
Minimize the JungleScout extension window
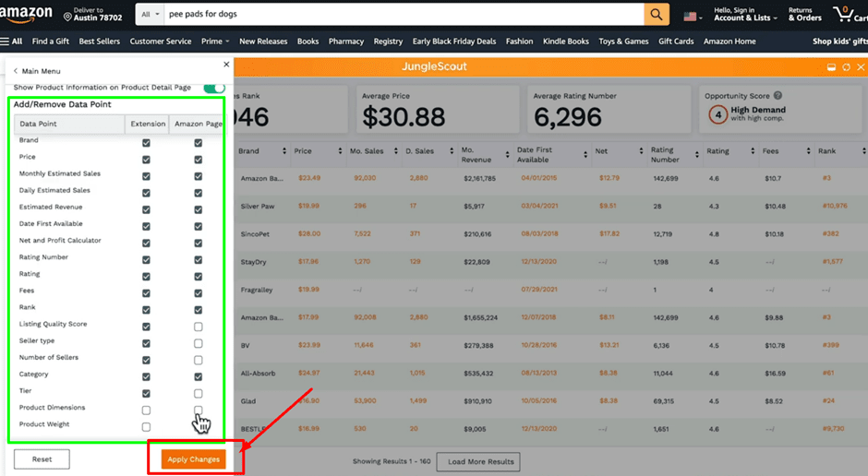[831, 67]
